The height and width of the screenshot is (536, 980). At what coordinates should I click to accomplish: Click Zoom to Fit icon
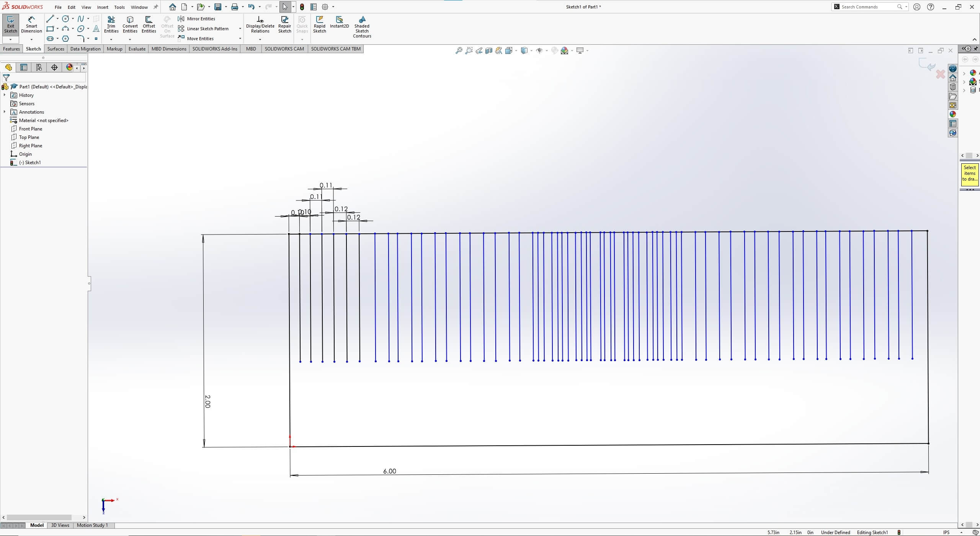(x=459, y=51)
